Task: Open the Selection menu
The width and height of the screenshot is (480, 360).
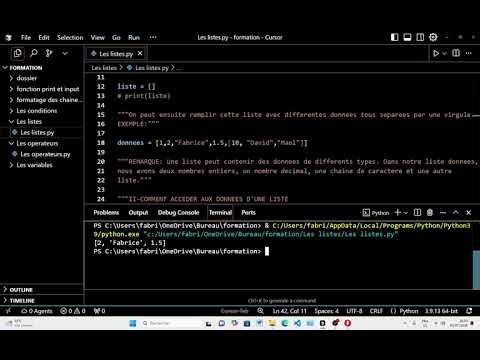Action: pyautogui.click(x=70, y=38)
